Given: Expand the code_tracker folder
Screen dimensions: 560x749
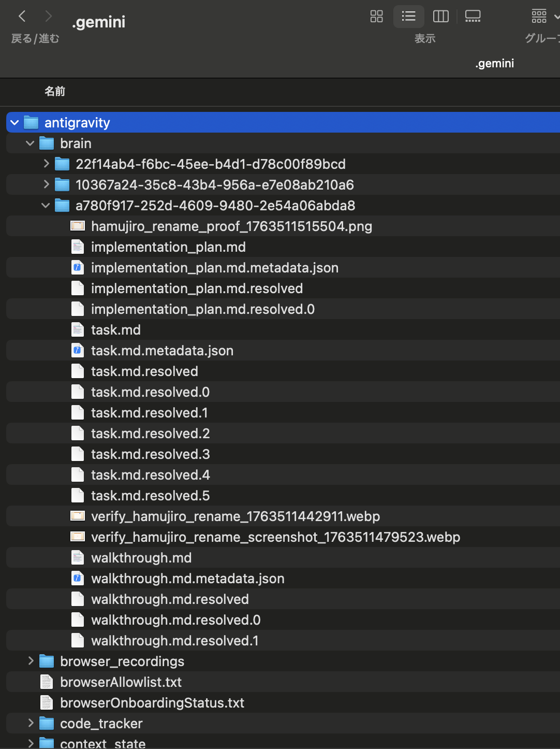Looking at the screenshot, I should [31, 723].
